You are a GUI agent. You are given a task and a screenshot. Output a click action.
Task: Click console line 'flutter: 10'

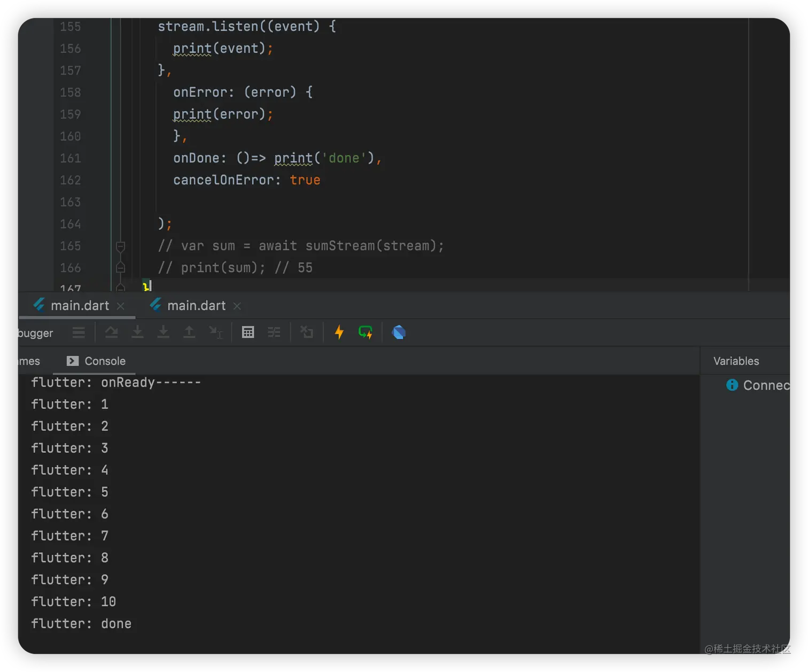click(73, 601)
